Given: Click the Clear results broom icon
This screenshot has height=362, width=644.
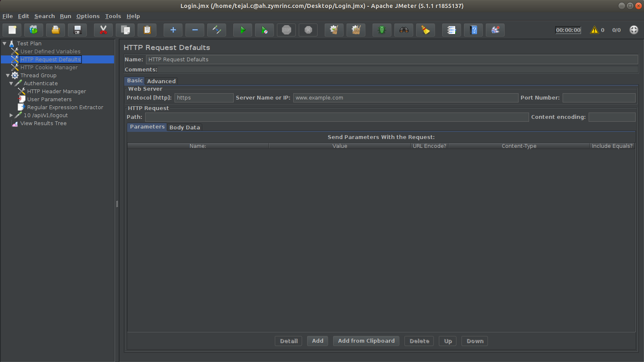Looking at the screenshot, I should [x=334, y=30].
